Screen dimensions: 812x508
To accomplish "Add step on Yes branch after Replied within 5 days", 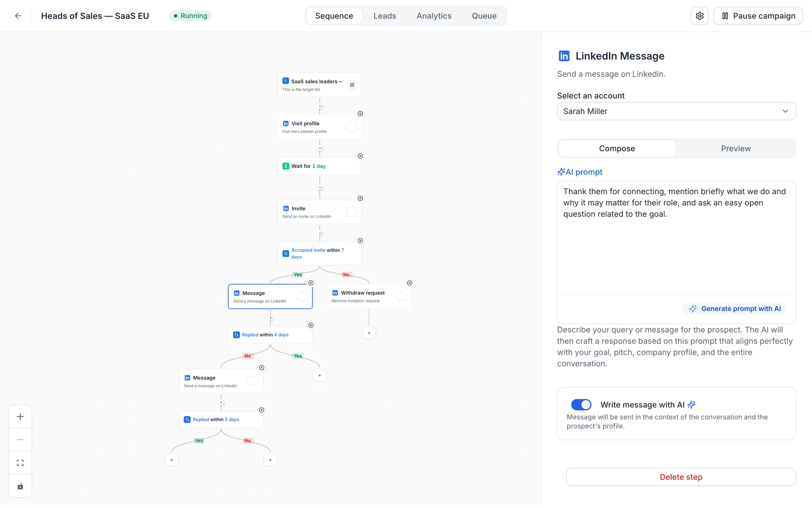I will [172, 460].
